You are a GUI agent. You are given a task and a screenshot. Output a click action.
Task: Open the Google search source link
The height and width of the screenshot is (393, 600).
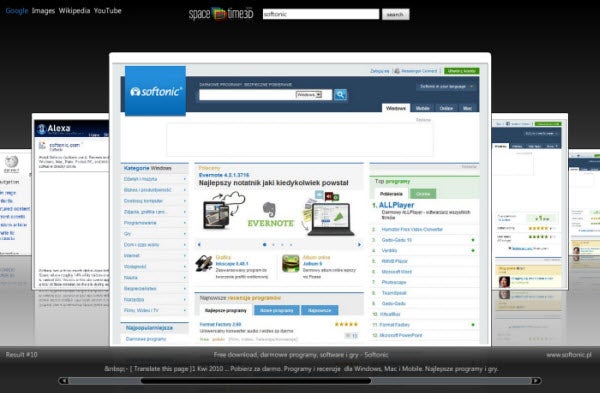tap(17, 11)
